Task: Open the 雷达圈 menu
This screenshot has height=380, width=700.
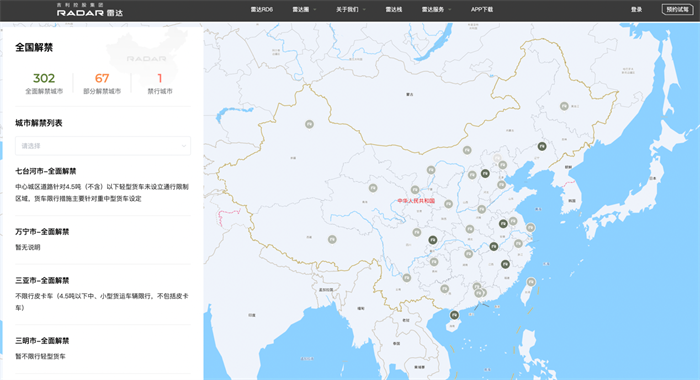Action: (301, 9)
